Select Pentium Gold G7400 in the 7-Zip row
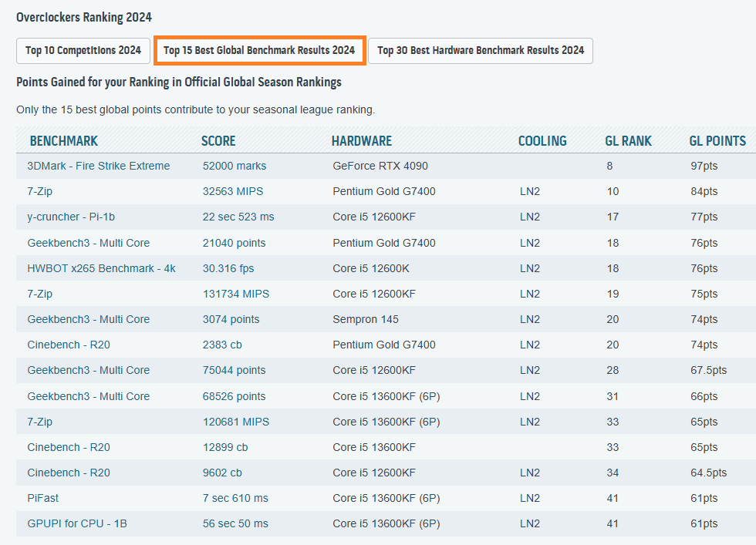 click(x=384, y=191)
